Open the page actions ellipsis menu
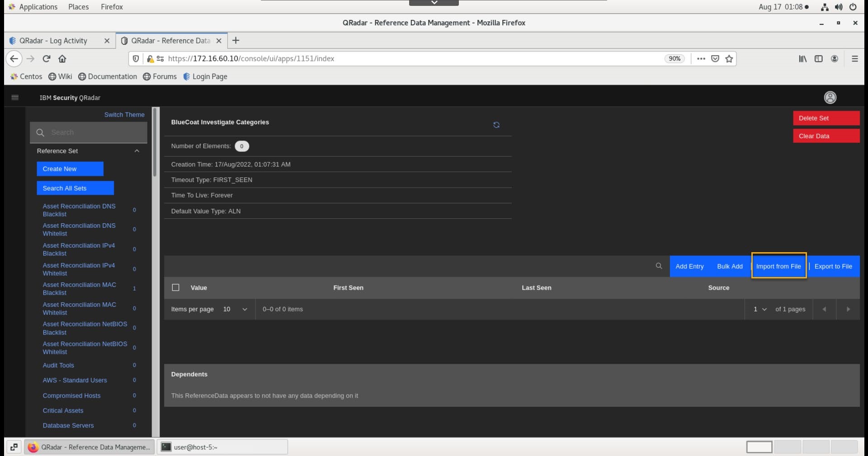This screenshot has height=456, width=868. (x=701, y=59)
